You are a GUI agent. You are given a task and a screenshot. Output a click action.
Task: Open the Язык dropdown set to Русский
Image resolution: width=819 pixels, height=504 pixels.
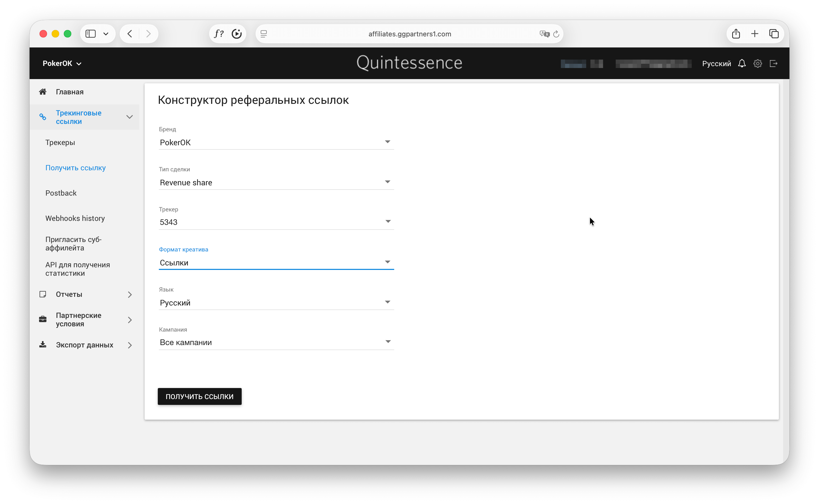tap(276, 302)
